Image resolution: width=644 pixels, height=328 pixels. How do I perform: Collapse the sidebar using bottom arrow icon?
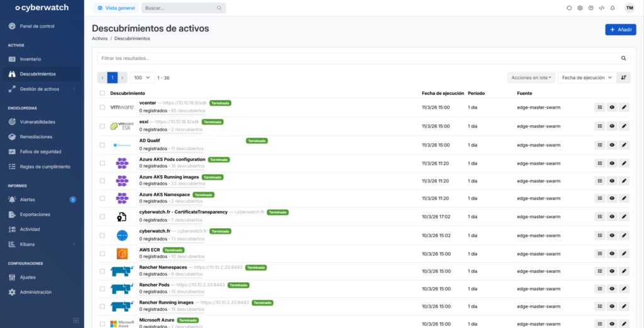pos(76,320)
